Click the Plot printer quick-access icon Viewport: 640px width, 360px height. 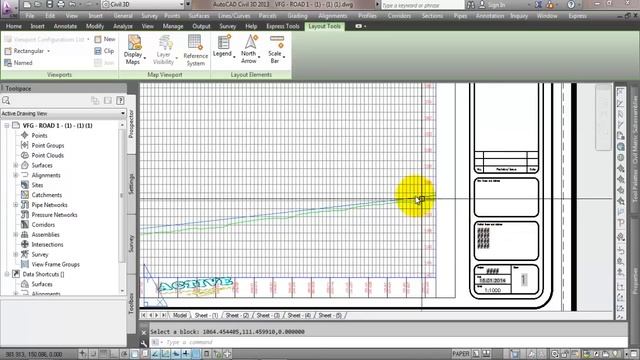pyautogui.click(x=61, y=4)
